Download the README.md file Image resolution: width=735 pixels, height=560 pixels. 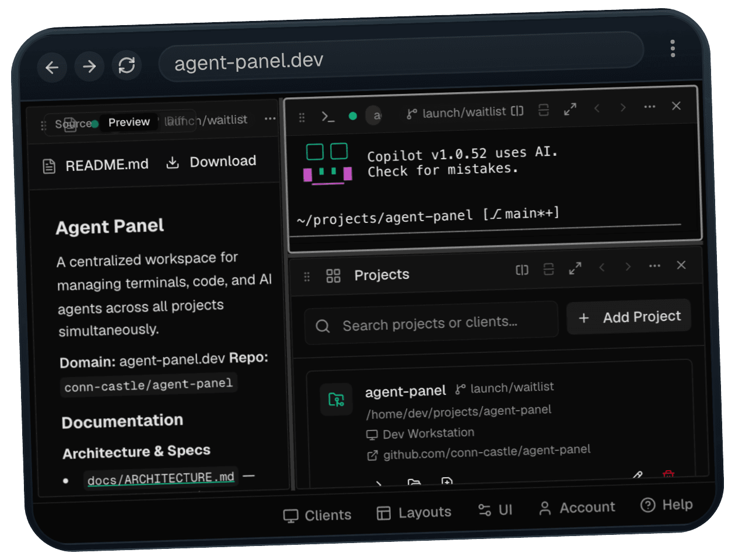(211, 162)
